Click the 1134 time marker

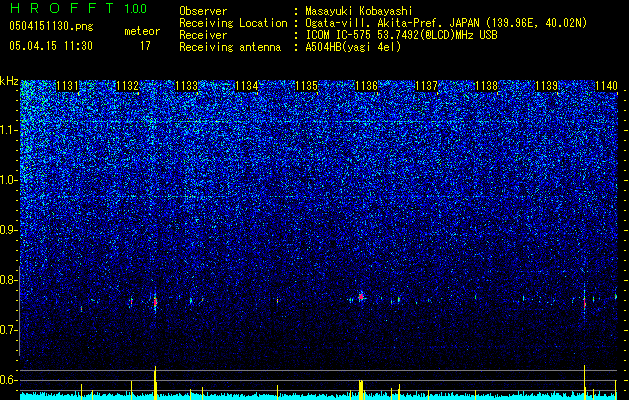pyautogui.click(x=247, y=86)
